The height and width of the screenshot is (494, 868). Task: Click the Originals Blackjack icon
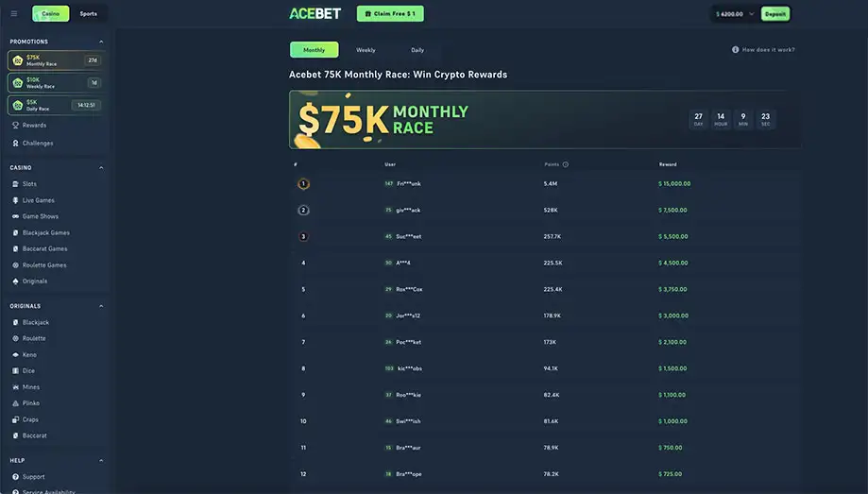(x=15, y=322)
